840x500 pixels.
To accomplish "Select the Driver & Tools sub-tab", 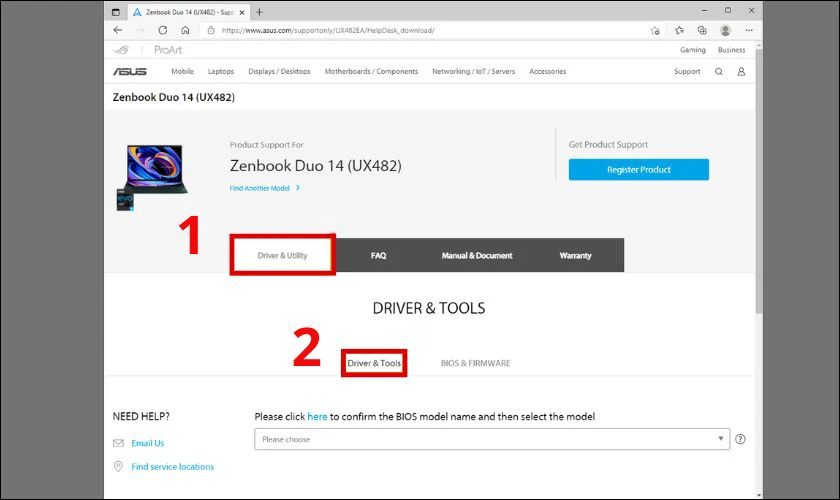I will pos(374,363).
